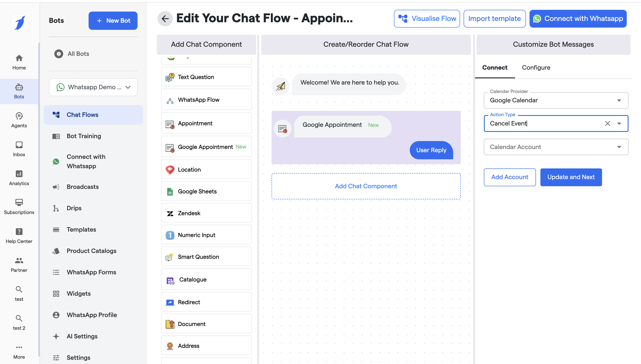Click the Update and Next button

571,177
